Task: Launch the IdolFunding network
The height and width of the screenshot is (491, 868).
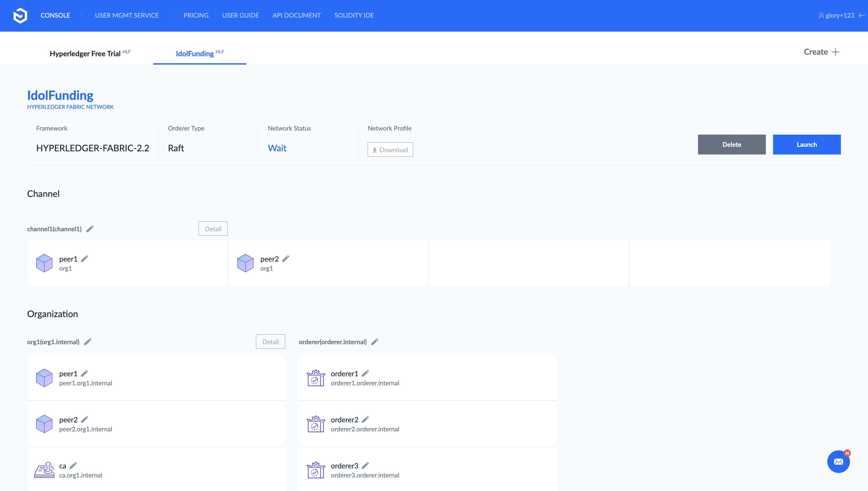Action: tap(807, 145)
